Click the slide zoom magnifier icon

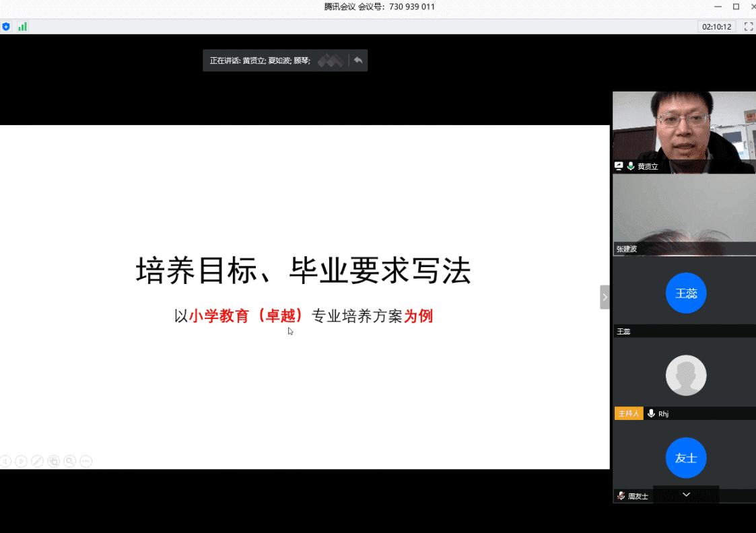(x=70, y=461)
